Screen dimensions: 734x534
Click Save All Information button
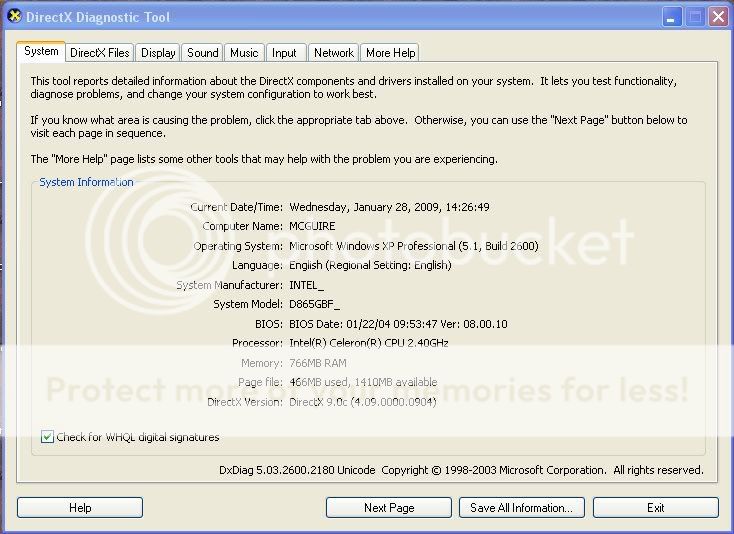(x=522, y=508)
